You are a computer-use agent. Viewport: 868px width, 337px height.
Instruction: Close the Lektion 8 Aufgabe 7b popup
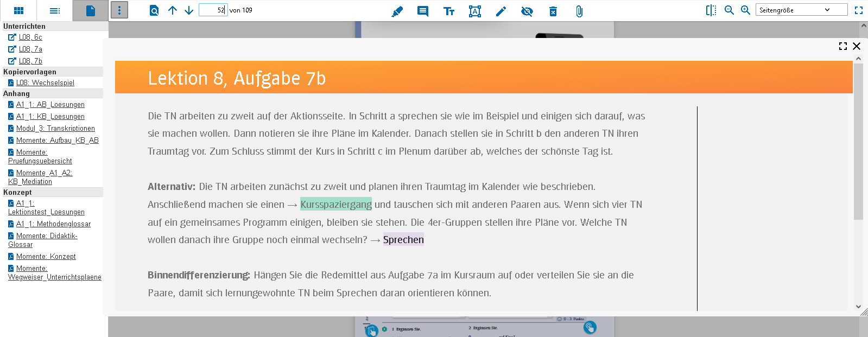pos(857,46)
